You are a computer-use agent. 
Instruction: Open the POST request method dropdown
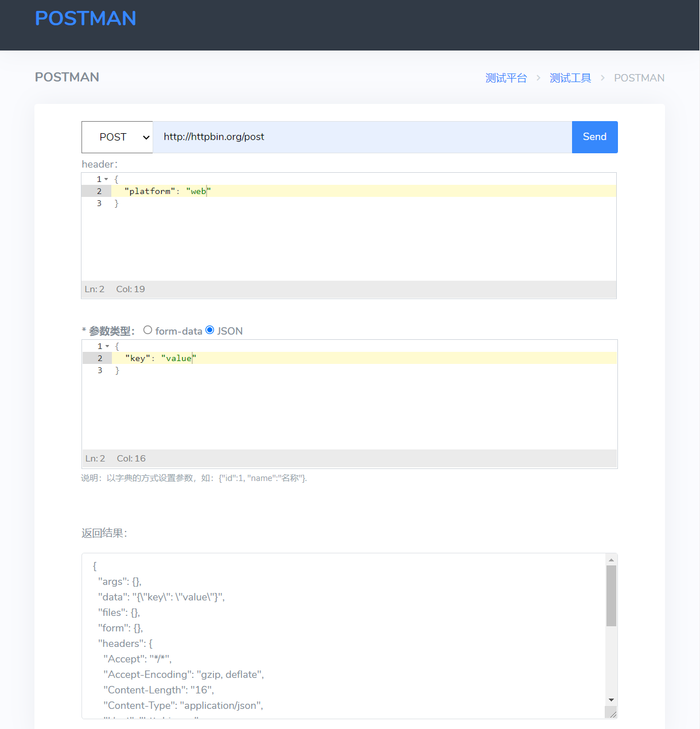[117, 137]
